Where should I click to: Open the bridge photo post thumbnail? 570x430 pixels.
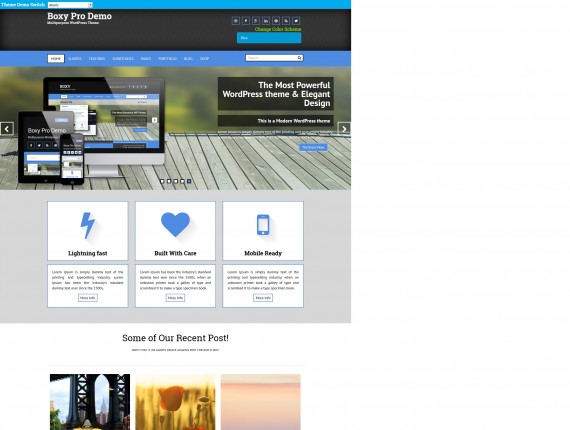point(90,402)
